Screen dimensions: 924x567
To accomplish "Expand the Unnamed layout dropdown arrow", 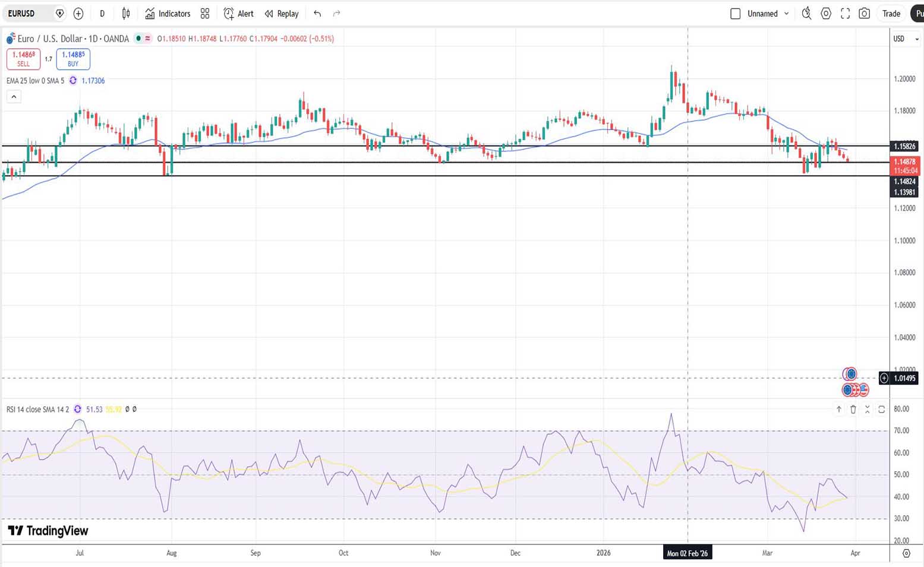I will point(787,14).
